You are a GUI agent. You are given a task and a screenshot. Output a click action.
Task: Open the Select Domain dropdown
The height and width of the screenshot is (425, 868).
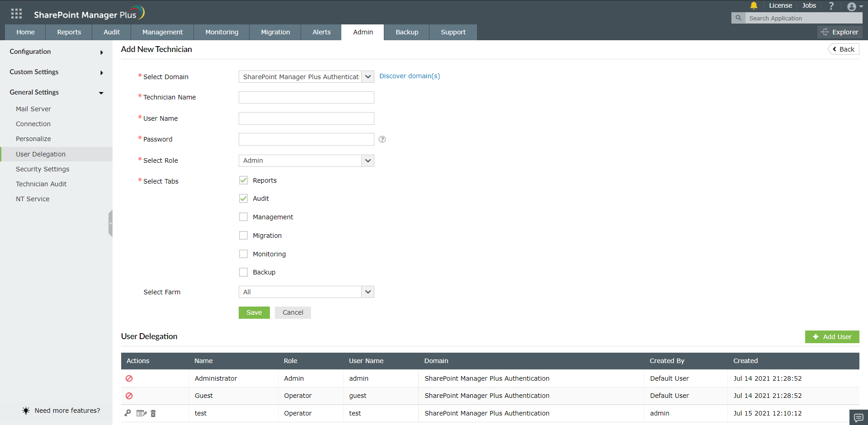click(x=307, y=77)
